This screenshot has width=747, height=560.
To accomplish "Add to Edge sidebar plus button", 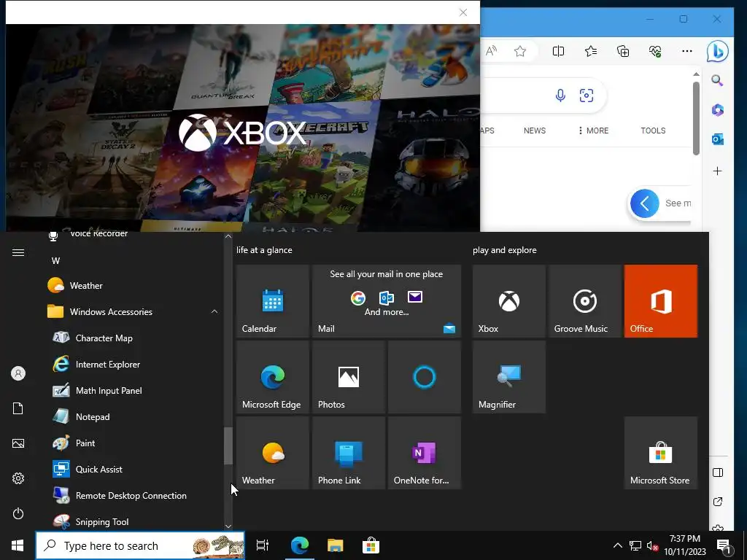I will 718,171.
